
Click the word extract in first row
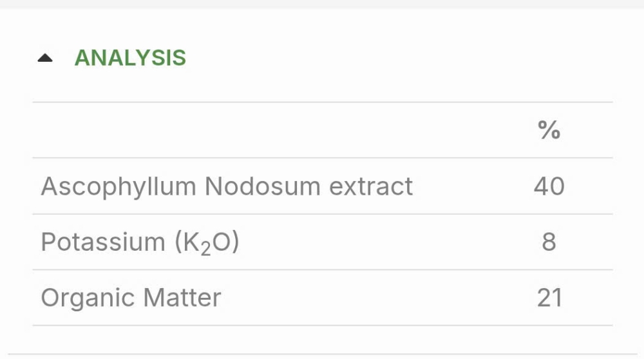[x=371, y=187]
